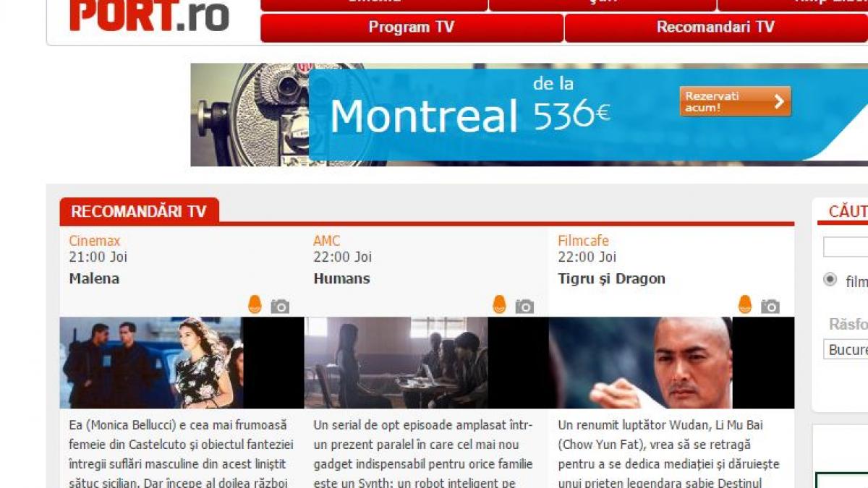Image resolution: width=868 pixels, height=488 pixels.
Task: Select the RECOMANDĂRI TV tab header
Action: [x=139, y=211]
